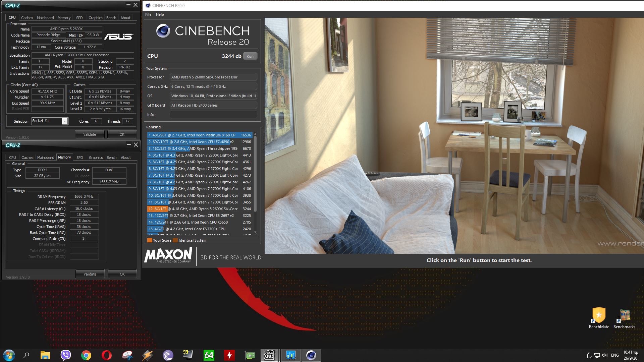Open SPD tab in lower CPU-Z window
The image size is (644, 362).
80,158
